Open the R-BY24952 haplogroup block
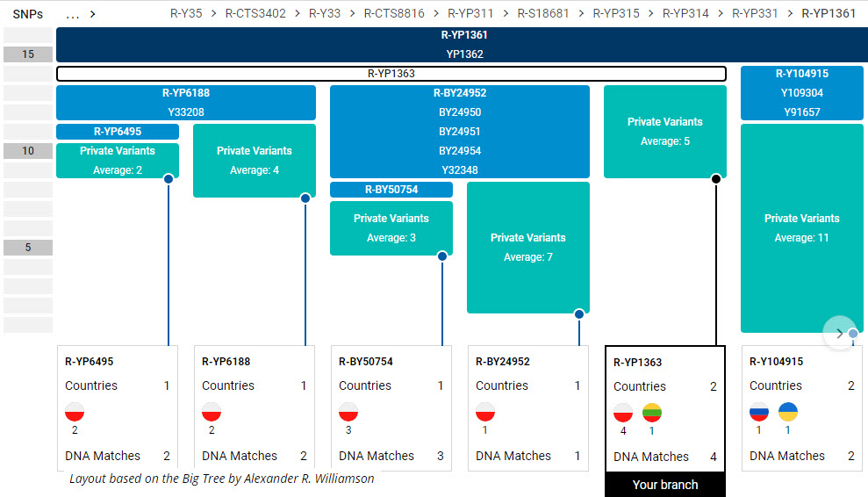 pyautogui.click(x=459, y=92)
